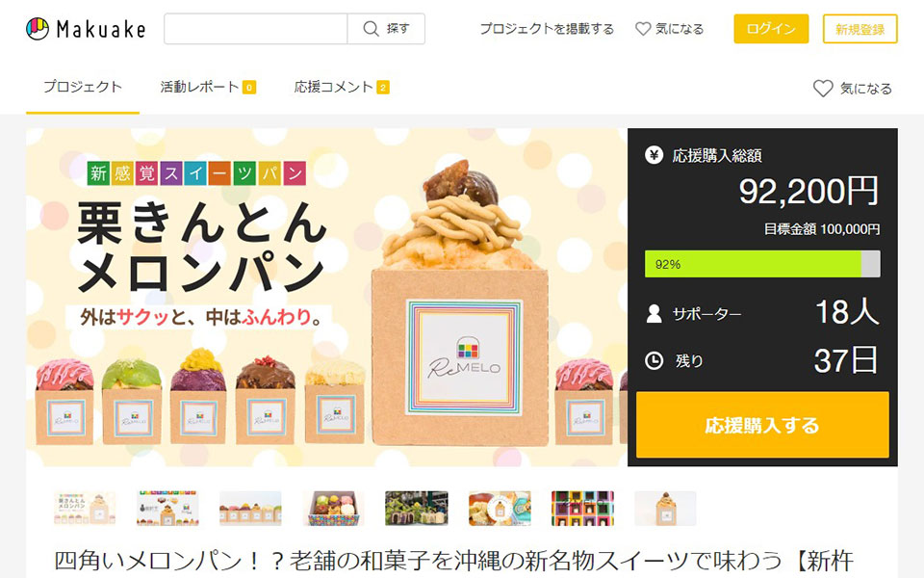Open プロジェクトを掲載する link
This screenshot has height=578, width=924.
click(x=547, y=29)
